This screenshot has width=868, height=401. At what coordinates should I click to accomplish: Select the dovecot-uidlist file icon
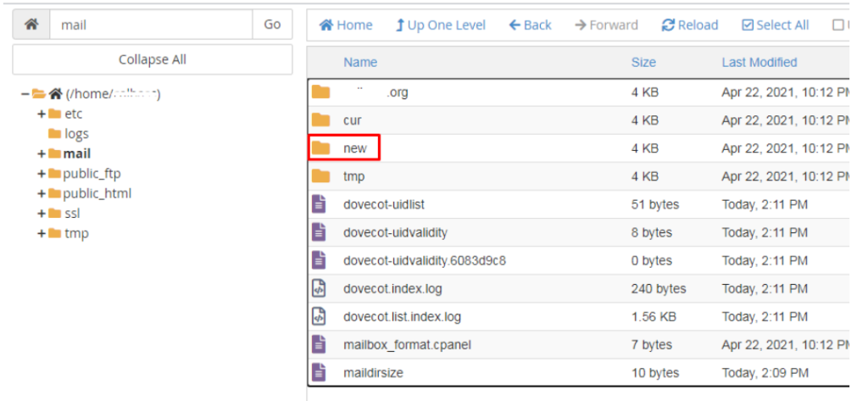(319, 204)
